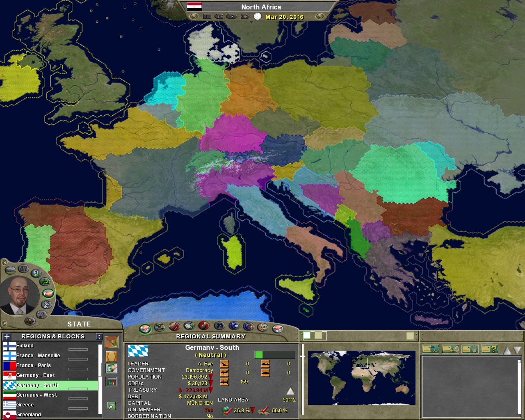Toggle the tan square at minimap panel right
The image size is (525, 420).
tap(410, 336)
